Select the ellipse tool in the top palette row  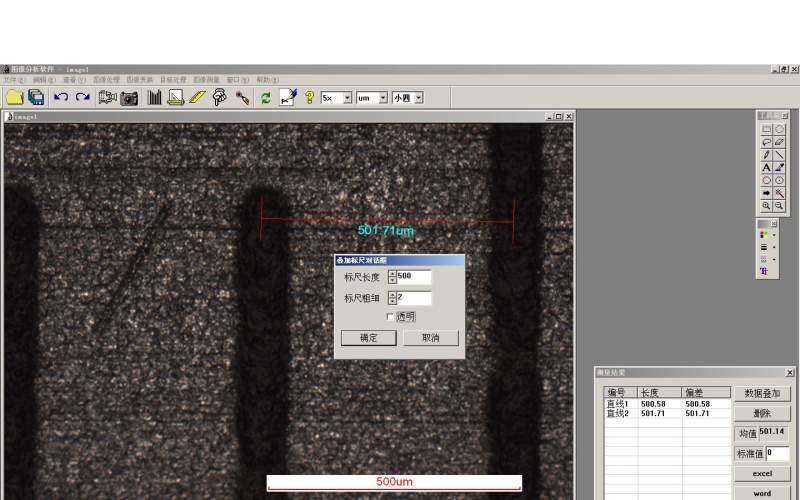[779, 129]
